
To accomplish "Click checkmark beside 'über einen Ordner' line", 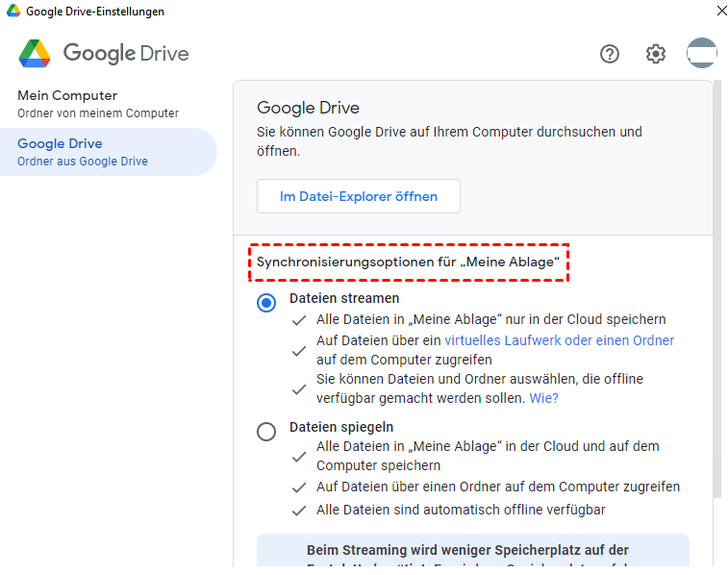I will click(x=300, y=487).
